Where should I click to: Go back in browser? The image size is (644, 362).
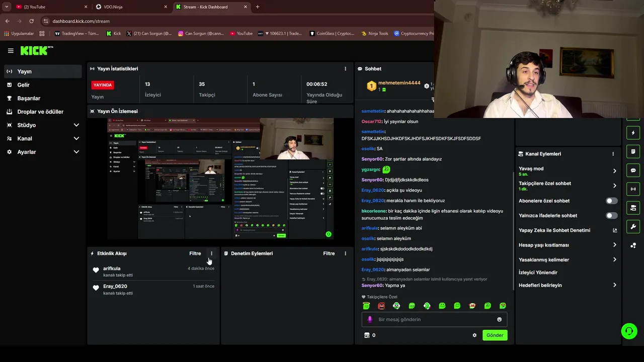pyautogui.click(x=7, y=21)
